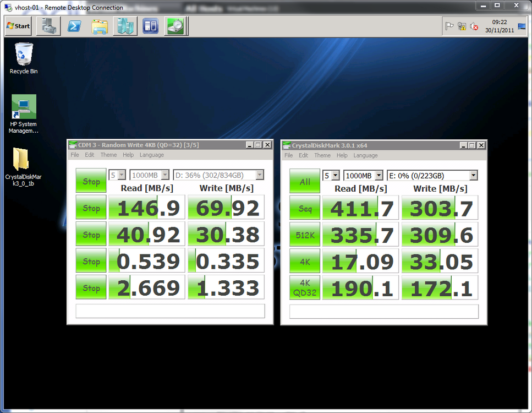532x413 pixels.
Task: Click the Show Desktop icon in the tray
Action: click(522, 26)
